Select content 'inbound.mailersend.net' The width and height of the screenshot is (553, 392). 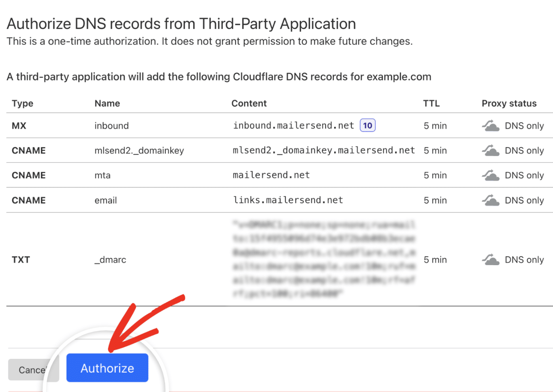(293, 125)
